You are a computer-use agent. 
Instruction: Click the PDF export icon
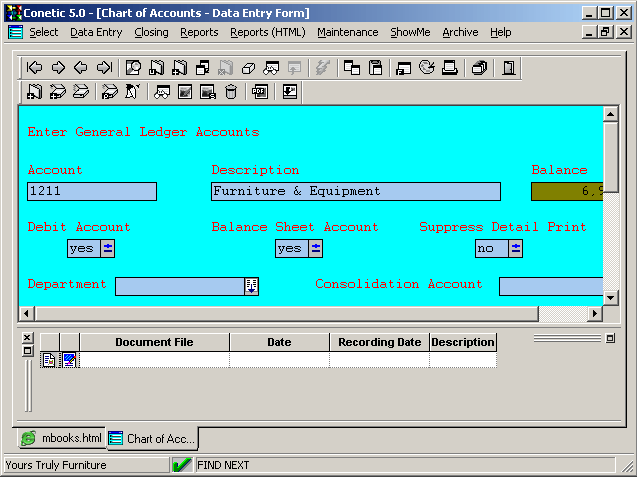[x=260, y=92]
